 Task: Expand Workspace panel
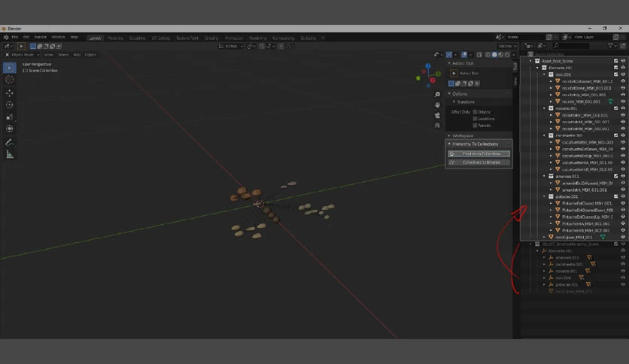479,136
